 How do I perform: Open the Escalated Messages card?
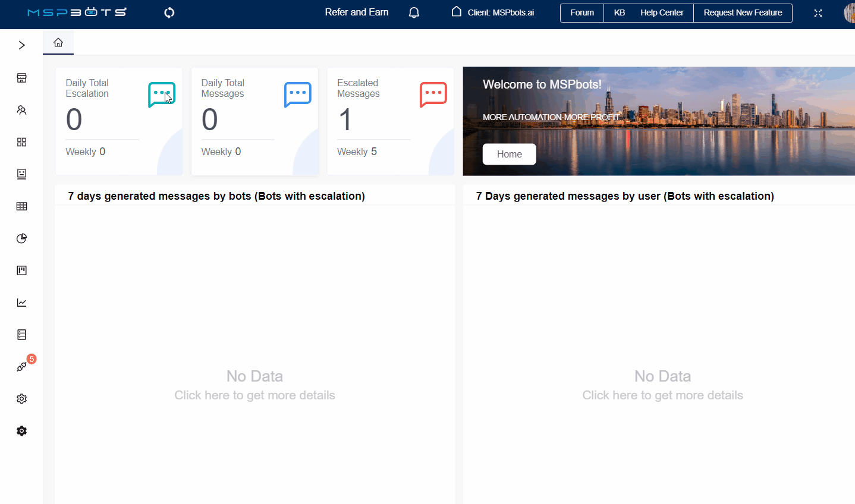[390, 121]
